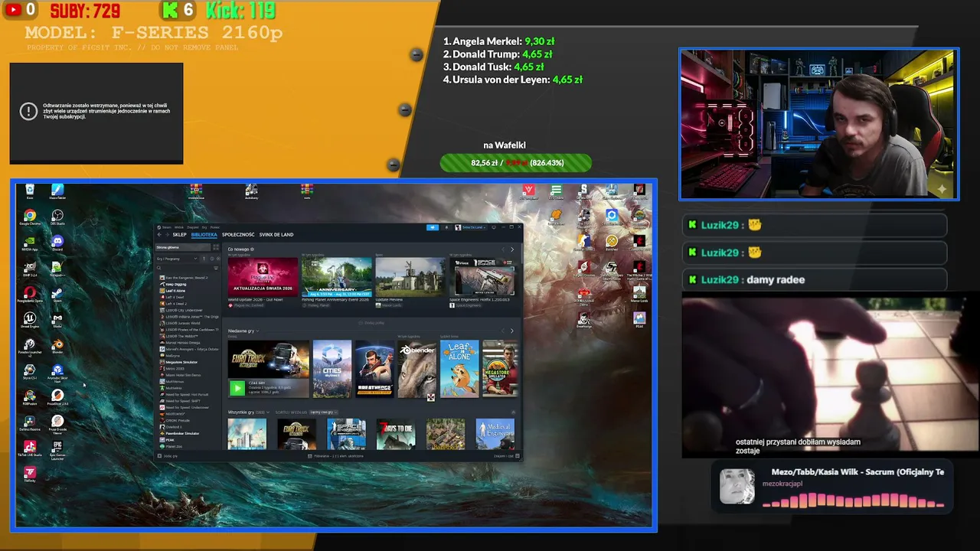Open the Epic Games Launcher desktop icon
Viewport: 980px width, 551px height.
(57, 449)
